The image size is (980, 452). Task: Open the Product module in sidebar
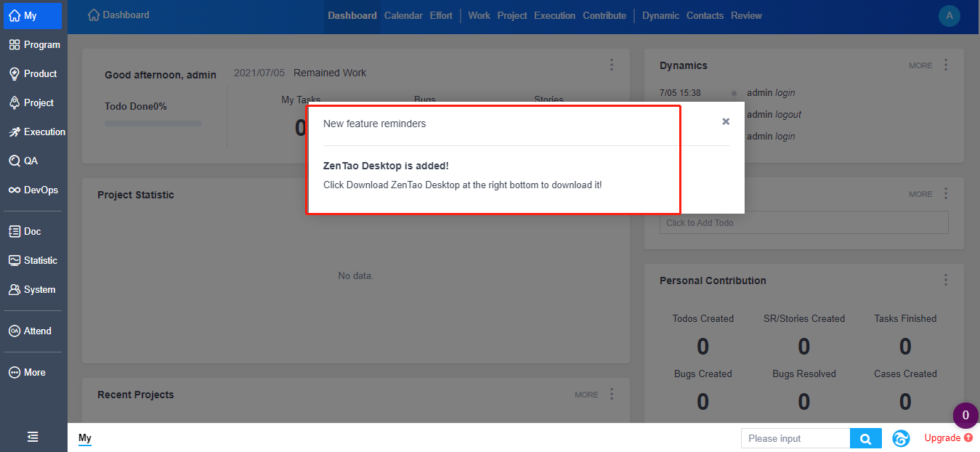33,73
